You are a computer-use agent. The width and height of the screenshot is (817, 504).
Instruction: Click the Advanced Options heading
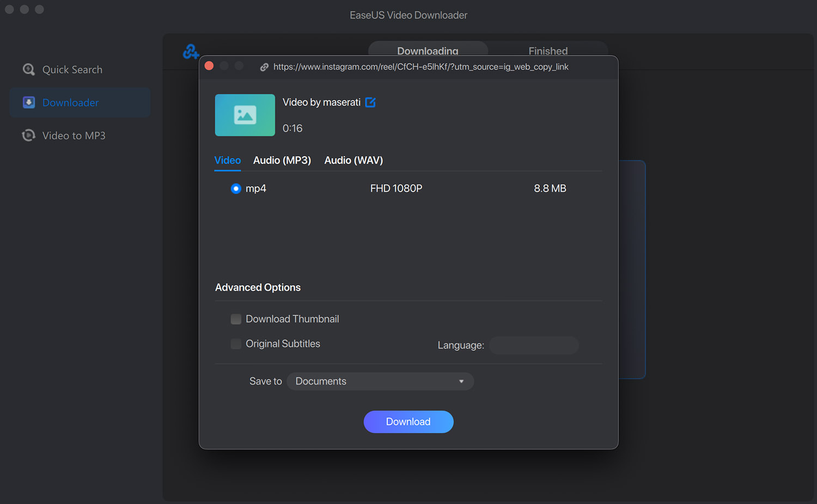click(x=258, y=287)
